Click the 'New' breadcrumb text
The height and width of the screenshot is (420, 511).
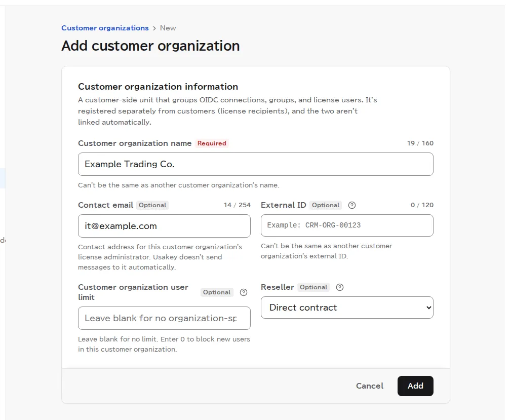pos(168,28)
